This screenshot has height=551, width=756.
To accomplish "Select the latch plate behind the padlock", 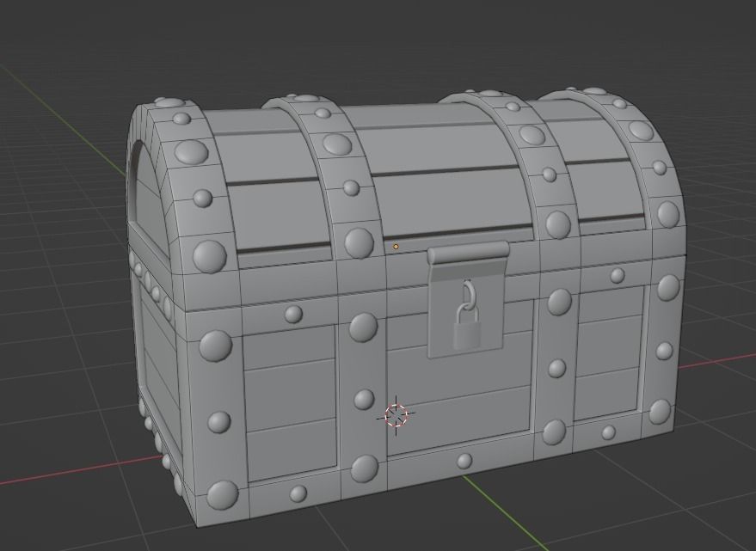I will point(468,300).
